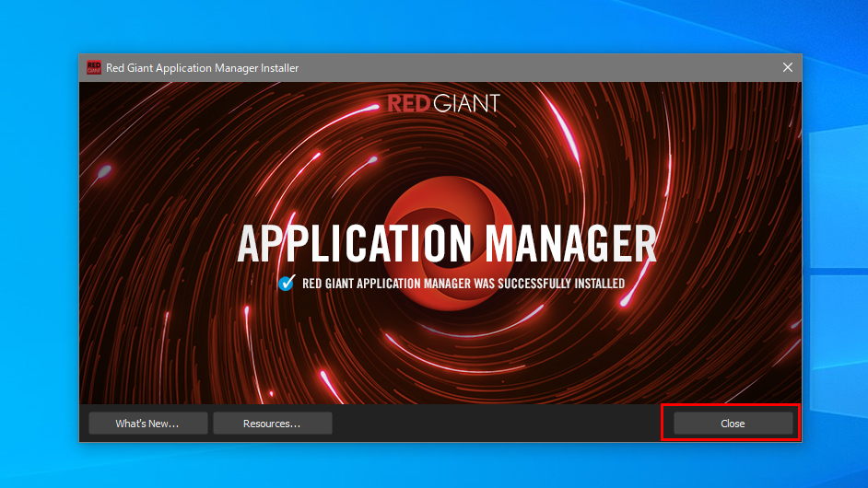This screenshot has width=868, height=488.
Task: Click the blue checkmark success icon
Action: (287, 283)
